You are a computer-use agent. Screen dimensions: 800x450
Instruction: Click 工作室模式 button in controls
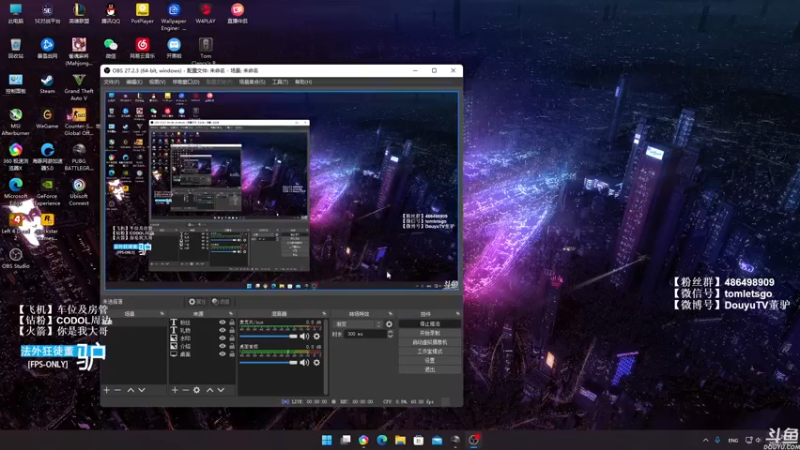pos(430,352)
